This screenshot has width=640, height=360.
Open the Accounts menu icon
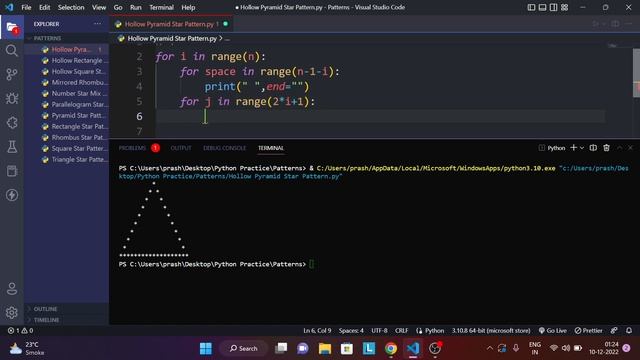[x=12, y=289]
